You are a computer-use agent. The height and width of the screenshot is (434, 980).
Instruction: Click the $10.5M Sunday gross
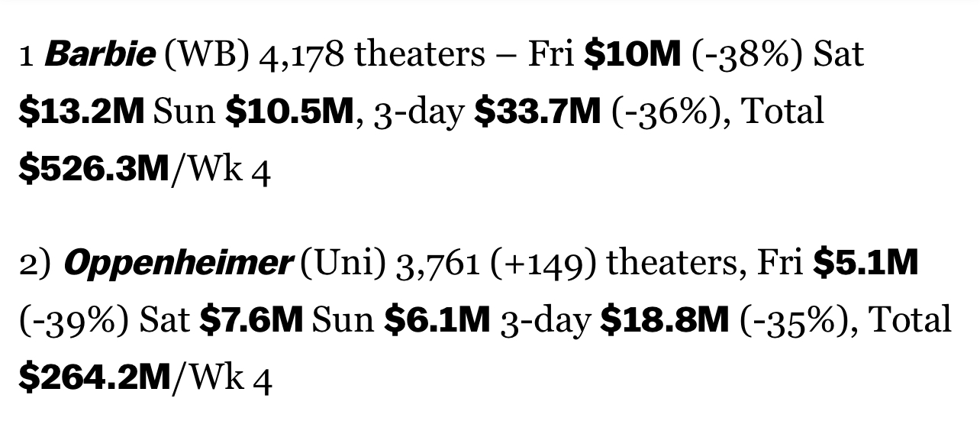pos(290,112)
